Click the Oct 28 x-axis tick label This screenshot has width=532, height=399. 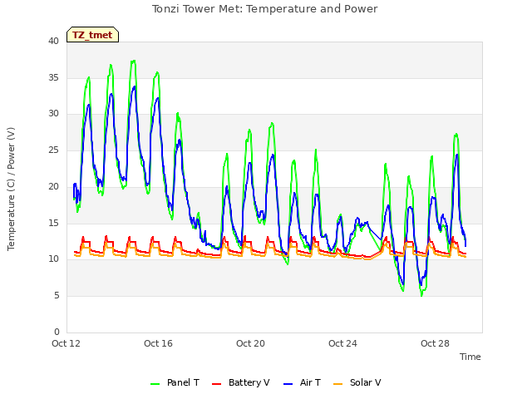click(435, 343)
